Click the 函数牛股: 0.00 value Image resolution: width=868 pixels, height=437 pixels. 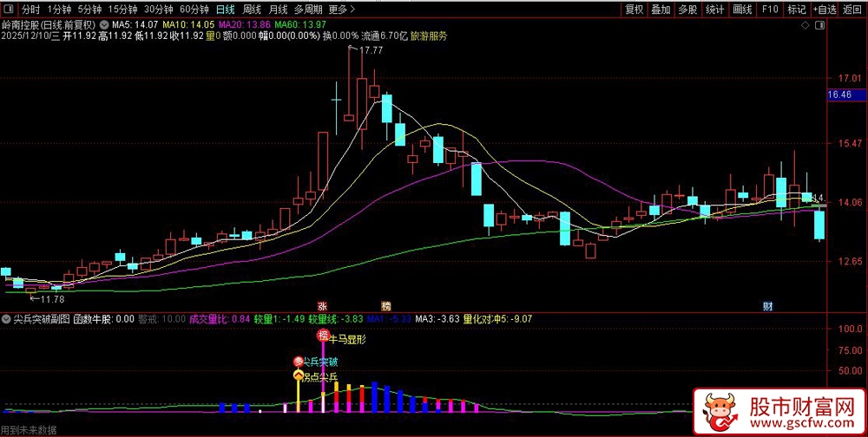104,318
